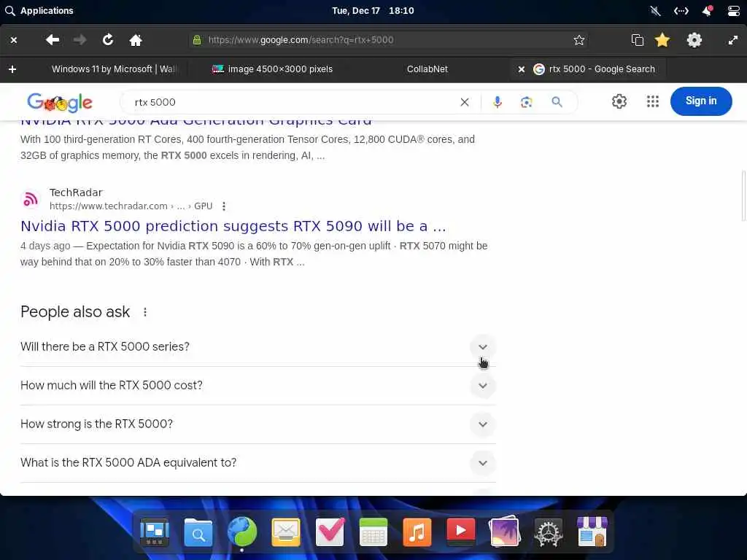This screenshot has height=560, width=747.
Task: Switch to the Windows 11 by Microsoft tab
Action: [x=114, y=69]
